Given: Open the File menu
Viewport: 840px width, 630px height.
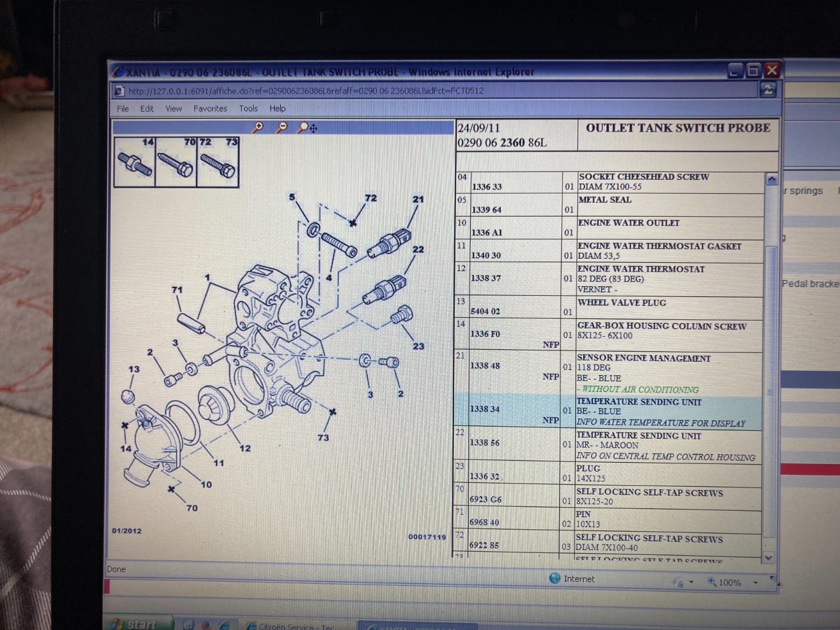Looking at the screenshot, I should (123, 109).
